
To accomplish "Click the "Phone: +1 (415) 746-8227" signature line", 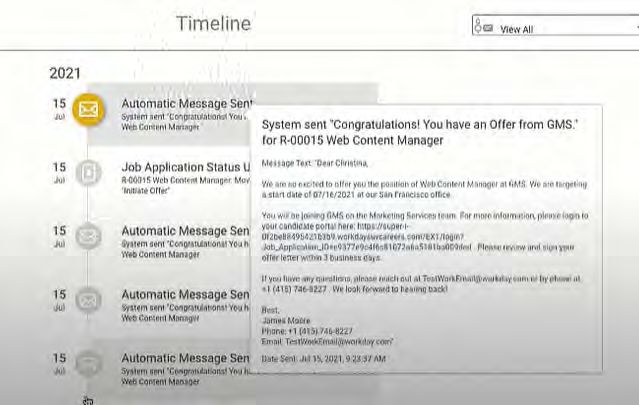I will [307, 331].
